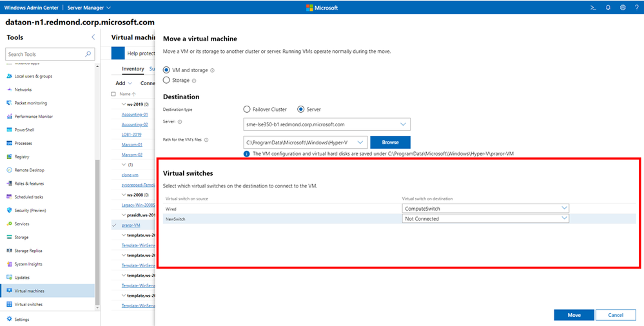Open Local users & groups tool
The image size is (644, 326).
[34, 77]
